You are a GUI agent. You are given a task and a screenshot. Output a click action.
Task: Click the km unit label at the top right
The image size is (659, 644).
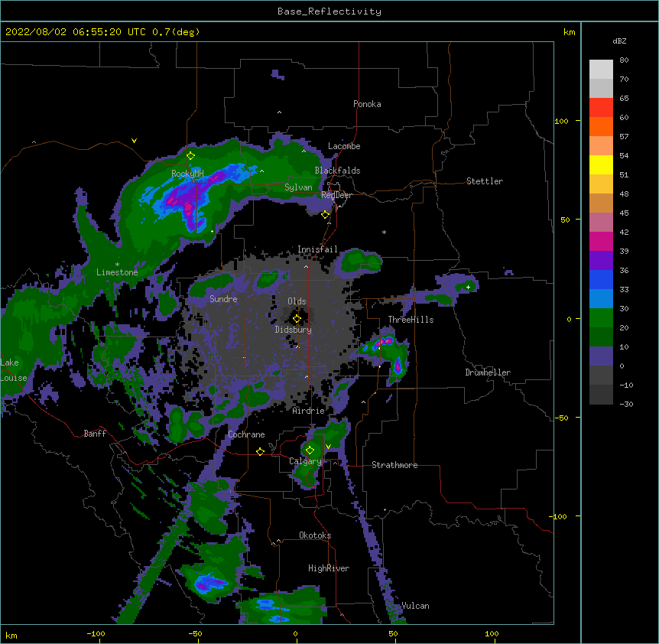(x=569, y=32)
